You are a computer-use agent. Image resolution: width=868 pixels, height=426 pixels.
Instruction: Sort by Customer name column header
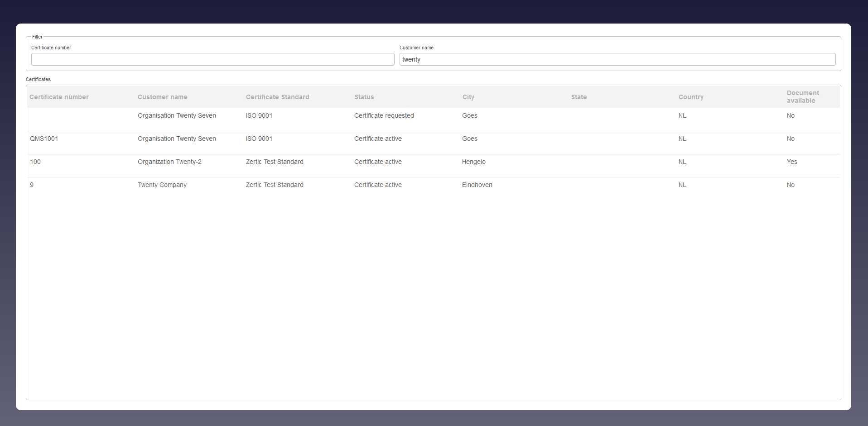[x=162, y=97]
